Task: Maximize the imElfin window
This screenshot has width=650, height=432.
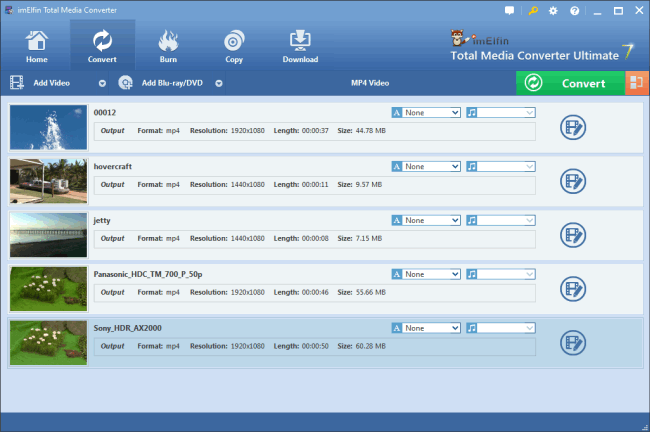Action: pyautogui.click(x=618, y=11)
